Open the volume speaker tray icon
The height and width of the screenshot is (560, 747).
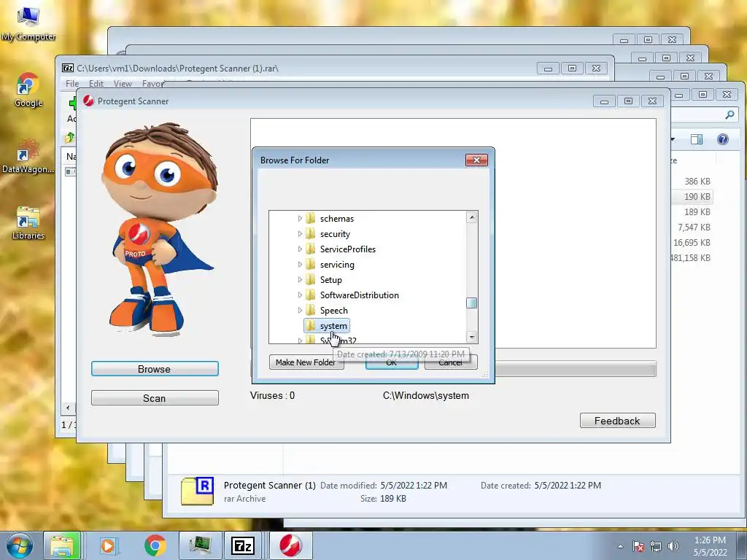673,546
